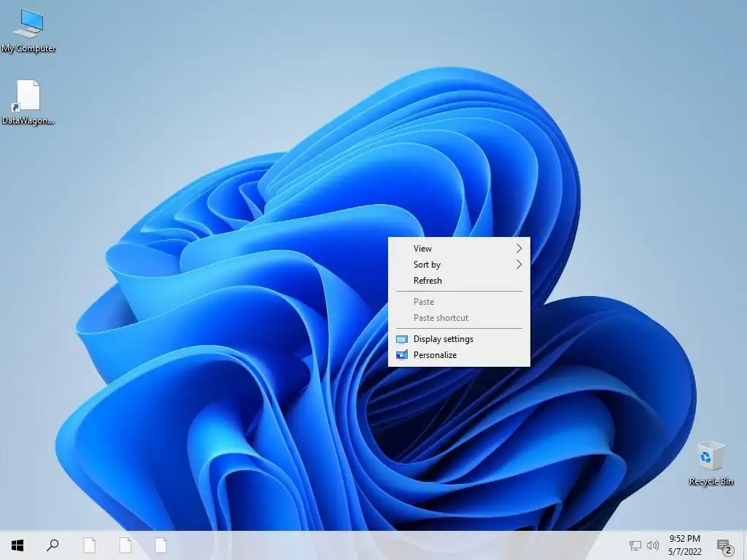
Task: Choose Refresh from the context menu
Action: (x=459, y=281)
